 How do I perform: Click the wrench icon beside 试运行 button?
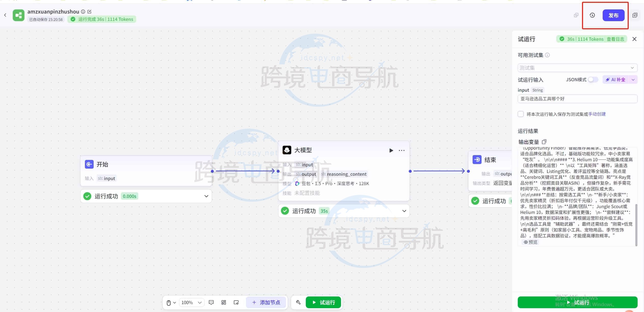(x=298, y=302)
